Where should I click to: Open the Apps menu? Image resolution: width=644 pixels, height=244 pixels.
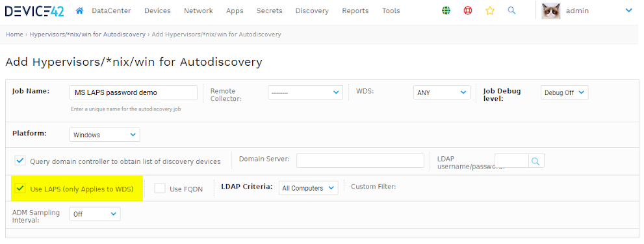235,11
